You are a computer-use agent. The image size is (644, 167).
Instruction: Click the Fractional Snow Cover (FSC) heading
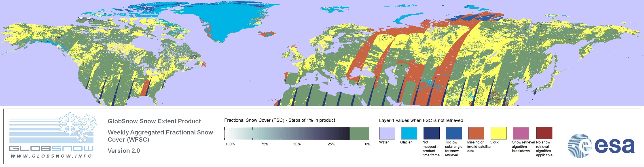coord(280,120)
